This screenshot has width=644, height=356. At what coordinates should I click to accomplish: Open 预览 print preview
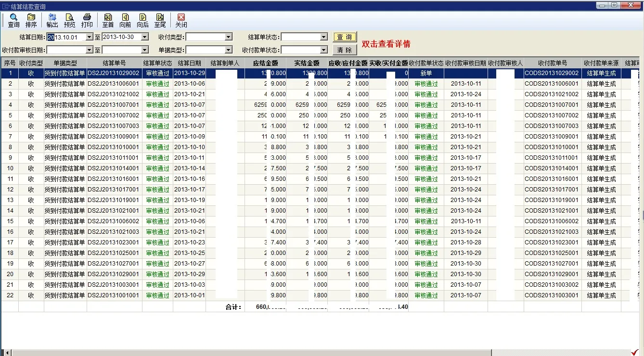[x=70, y=20]
